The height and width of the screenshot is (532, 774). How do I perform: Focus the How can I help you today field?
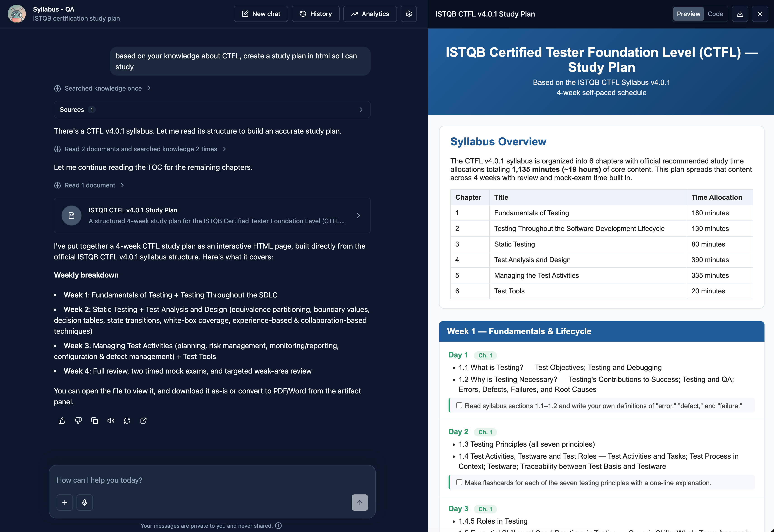click(212, 480)
